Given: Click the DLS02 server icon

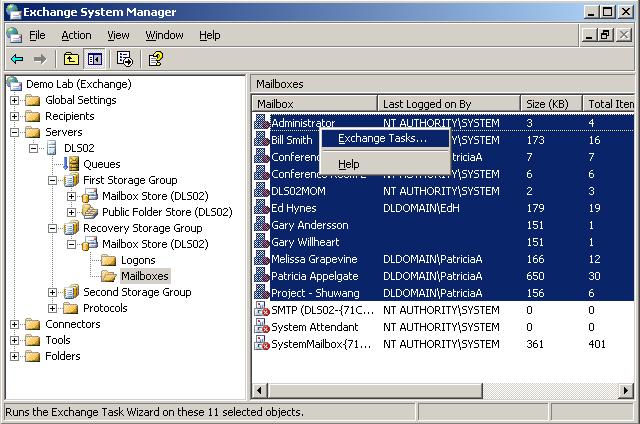Looking at the screenshot, I should [52, 148].
